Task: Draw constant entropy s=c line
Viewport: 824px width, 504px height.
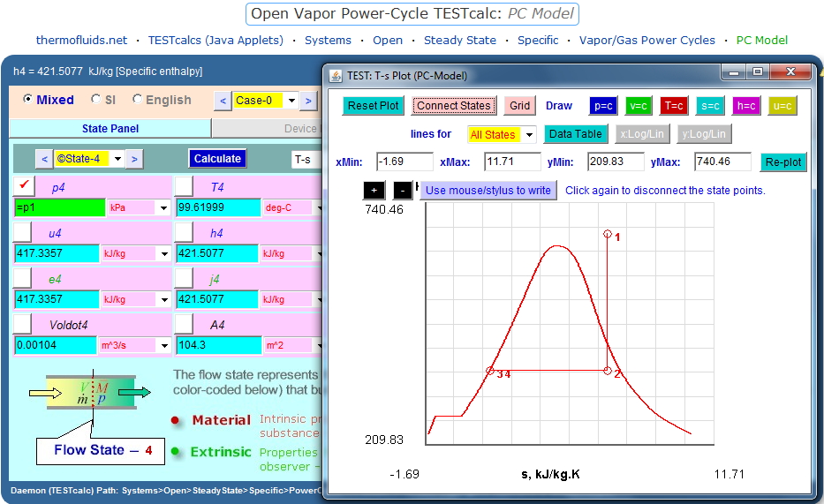Action: point(710,106)
